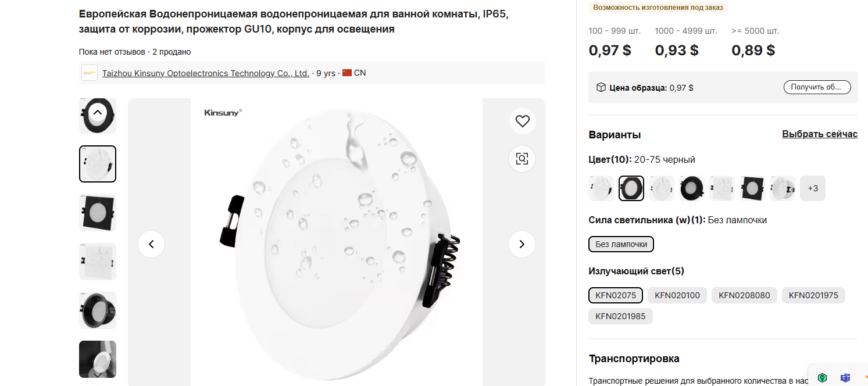Show previous product image with left arrow

click(151, 244)
